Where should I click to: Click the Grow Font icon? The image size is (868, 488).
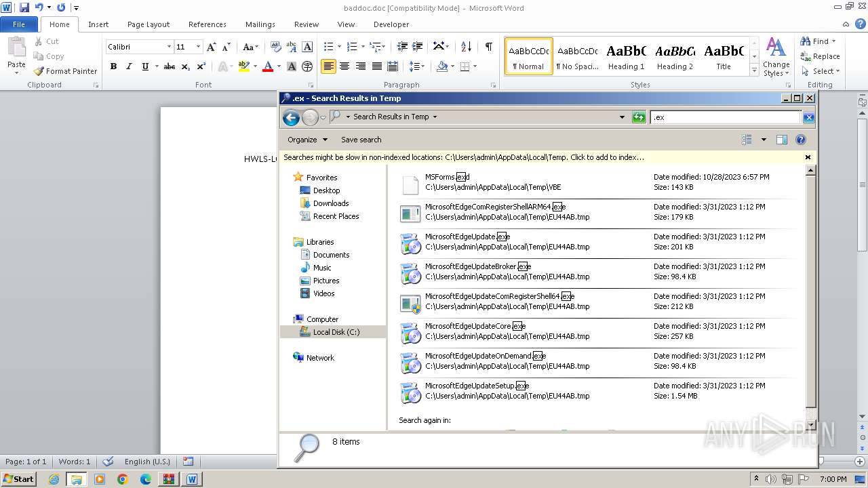tap(212, 47)
